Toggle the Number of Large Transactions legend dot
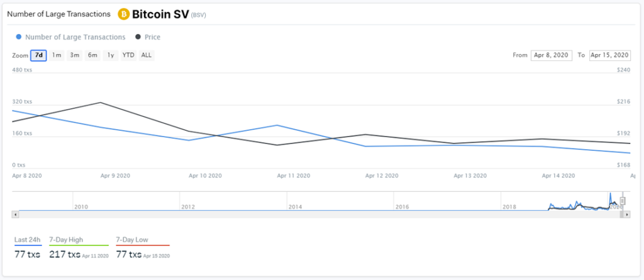The image size is (644, 280). (x=18, y=37)
